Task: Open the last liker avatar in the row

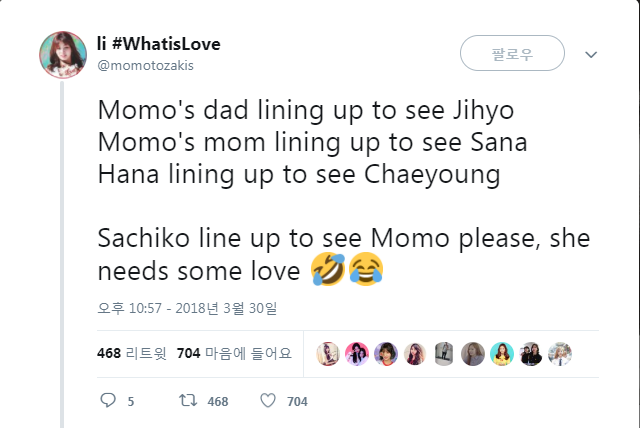Action: [560, 353]
